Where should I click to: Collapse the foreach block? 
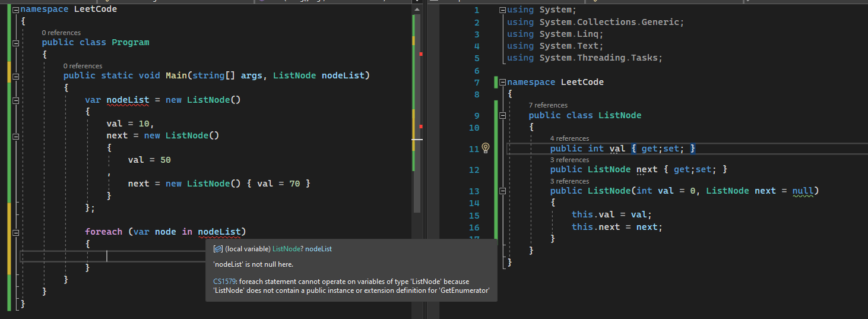[x=15, y=232]
